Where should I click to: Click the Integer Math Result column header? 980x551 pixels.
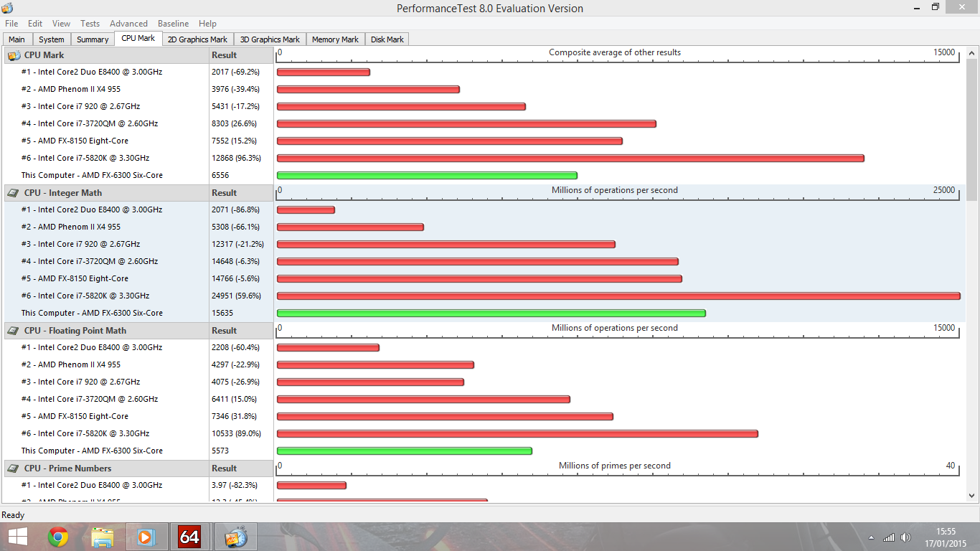tap(242, 193)
